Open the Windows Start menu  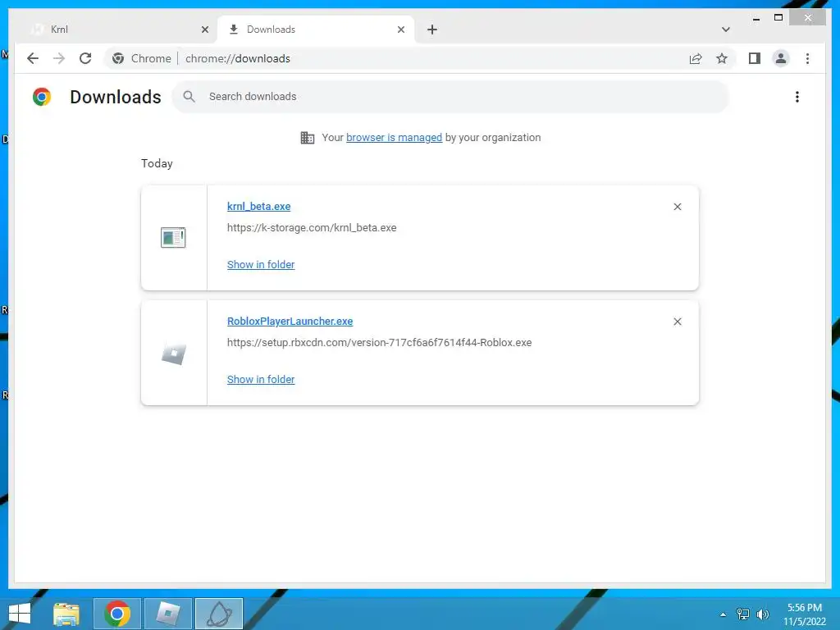[20, 614]
